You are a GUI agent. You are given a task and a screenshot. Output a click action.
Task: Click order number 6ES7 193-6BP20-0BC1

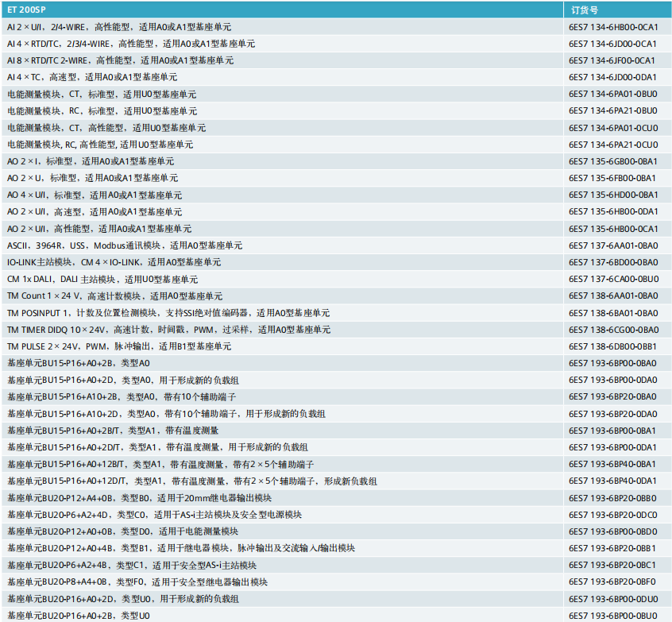coord(612,565)
